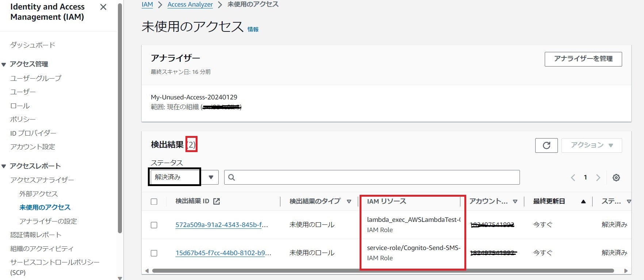Open external link icon beside 検出結果 ID

(216, 201)
